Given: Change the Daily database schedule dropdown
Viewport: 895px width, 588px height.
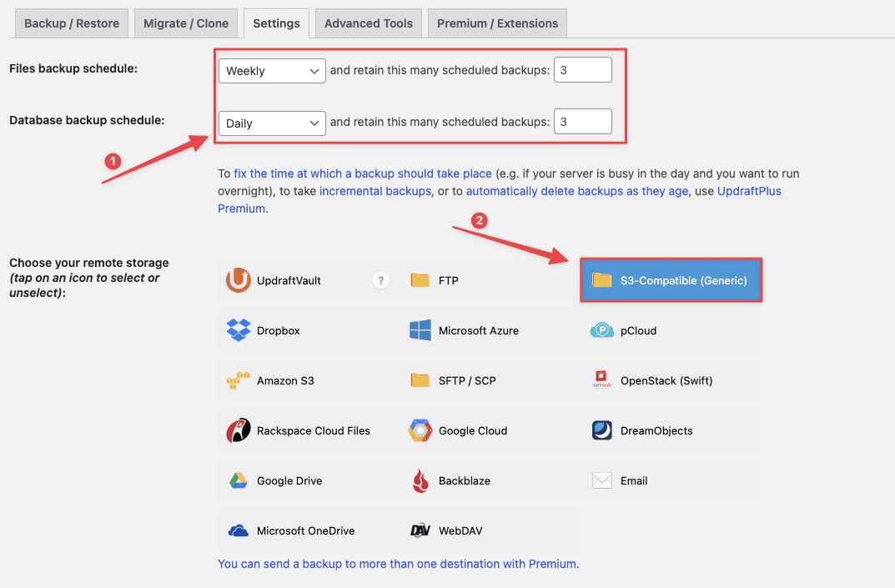Looking at the screenshot, I should [x=271, y=123].
